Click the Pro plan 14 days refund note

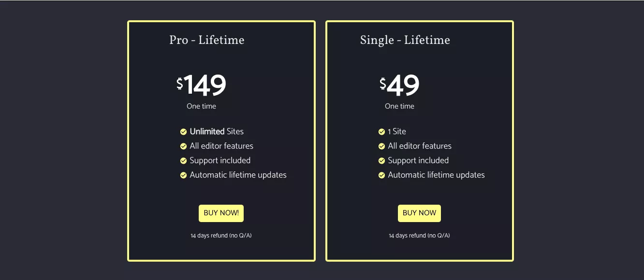coord(221,236)
